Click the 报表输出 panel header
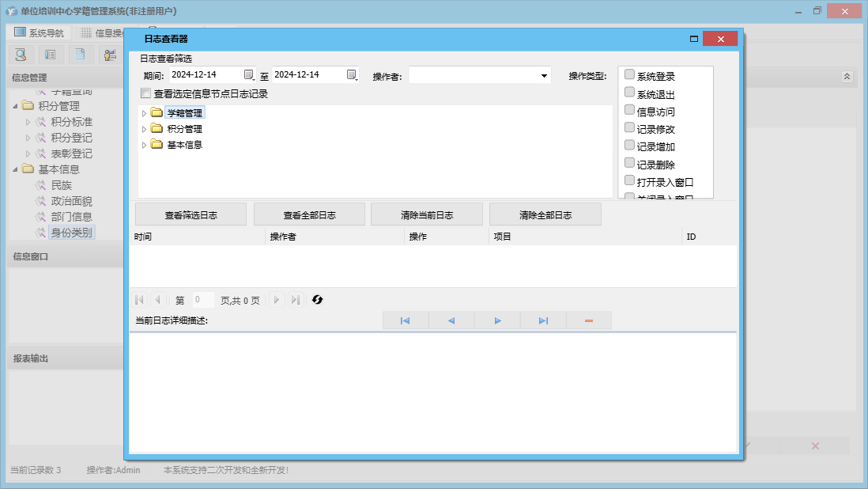 [x=66, y=358]
